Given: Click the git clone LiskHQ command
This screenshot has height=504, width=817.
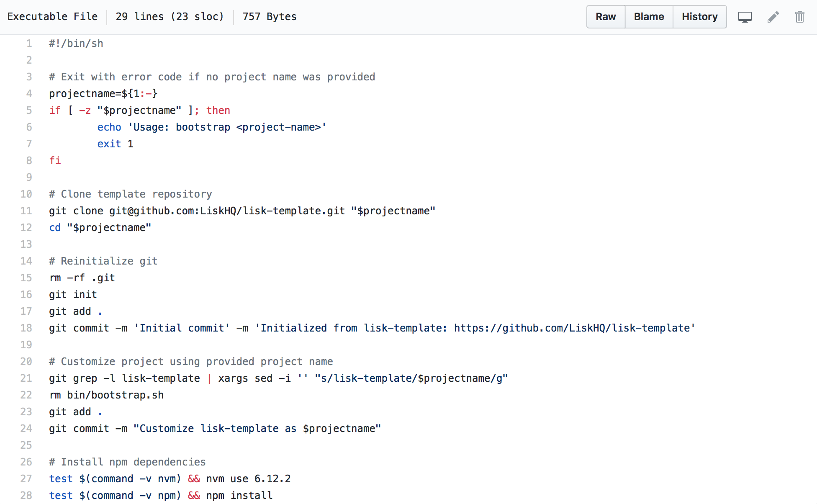Looking at the screenshot, I should [242, 211].
